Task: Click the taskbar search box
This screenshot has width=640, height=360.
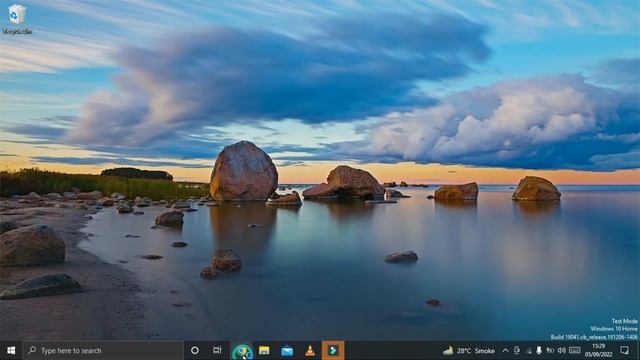Action: click(x=103, y=351)
